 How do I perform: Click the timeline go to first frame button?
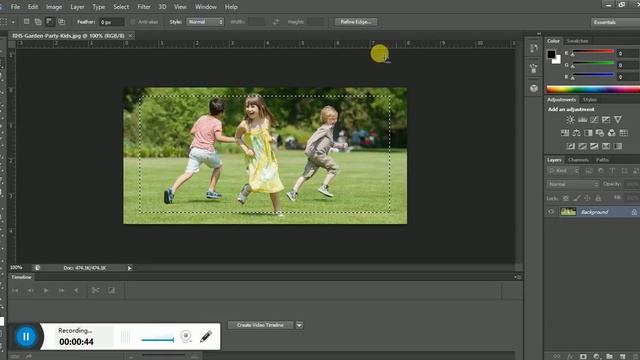pyautogui.click(x=15, y=290)
